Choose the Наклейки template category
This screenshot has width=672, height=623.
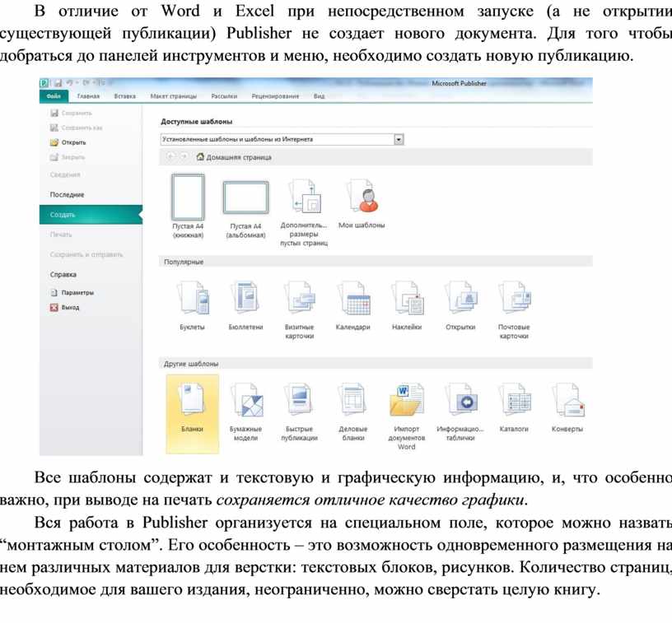click(407, 305)
